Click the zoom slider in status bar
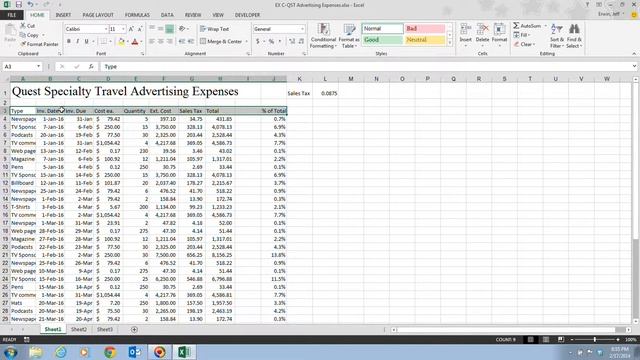The width and height of the screenshot is (640, 360). pyautogui.click(x=595, y=340)
